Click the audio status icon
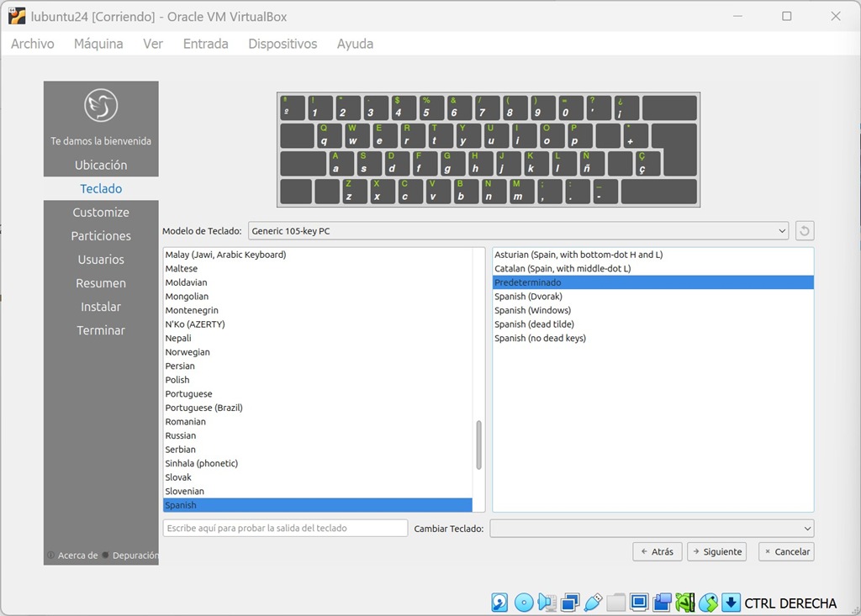This screenshot has width=861, height=616. tap(547, 603)
